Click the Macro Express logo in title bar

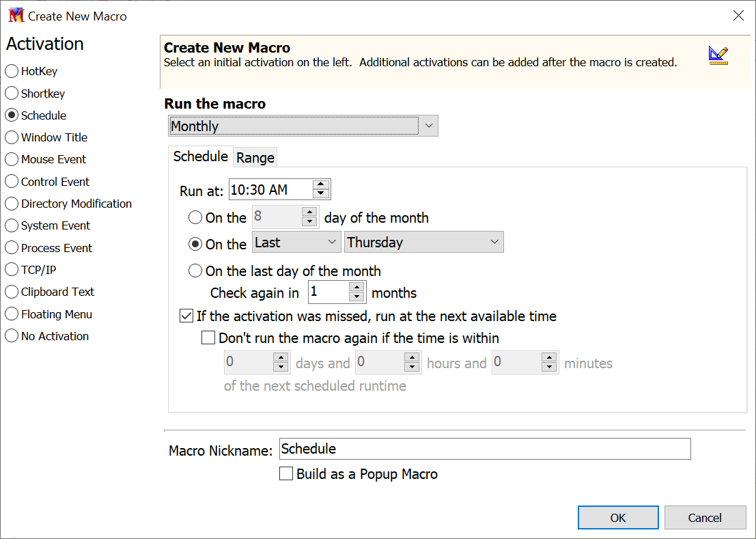(x=15, y=16)
